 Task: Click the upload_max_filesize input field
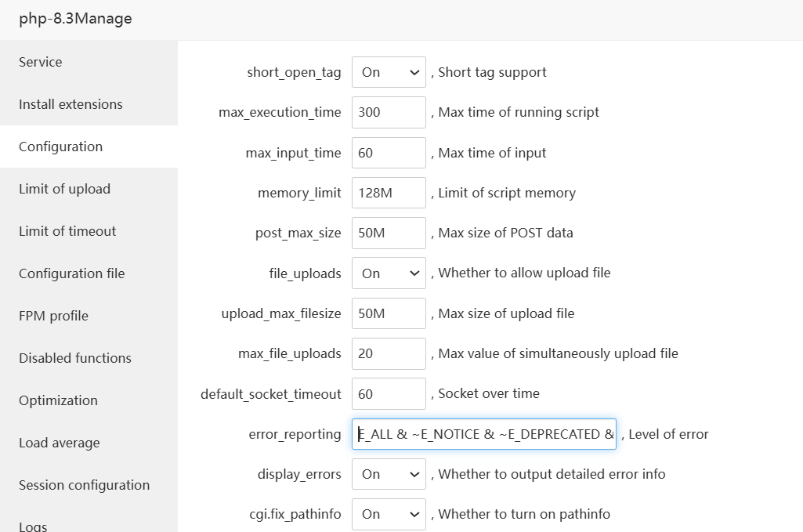pos(389,313)
